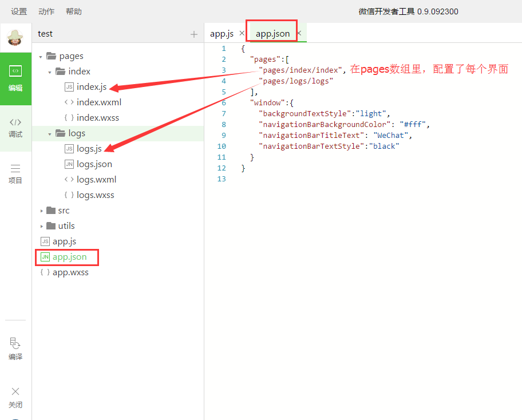Screen dimensions: 522x420
Task: Open the Edit (编辑) sidebar panel
Action: 15,78
